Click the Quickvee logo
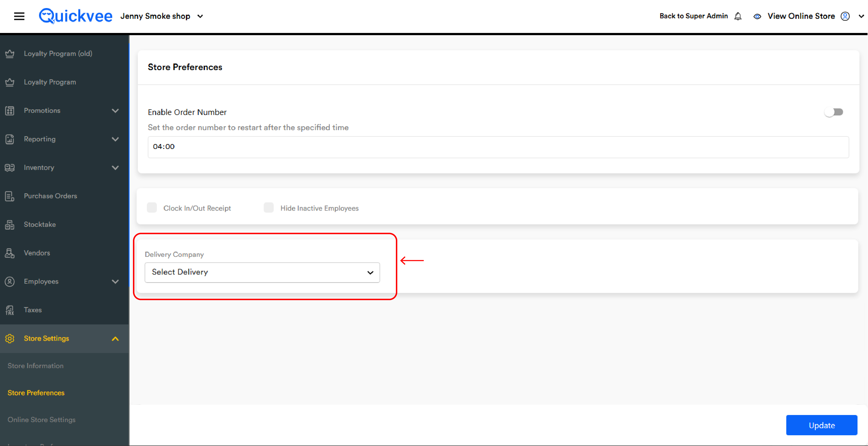The width and height of the screenshot is (868, 446). pyautogui.click(x=75, y=16)
